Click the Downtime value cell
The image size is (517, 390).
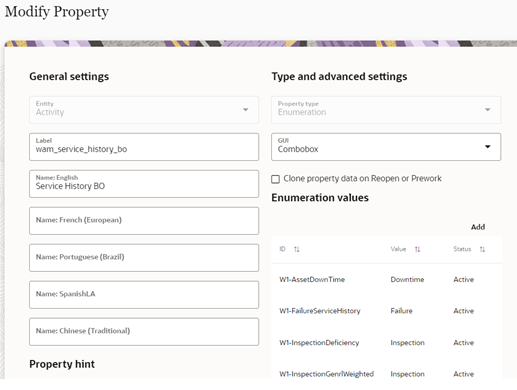(x=407, y=279)
